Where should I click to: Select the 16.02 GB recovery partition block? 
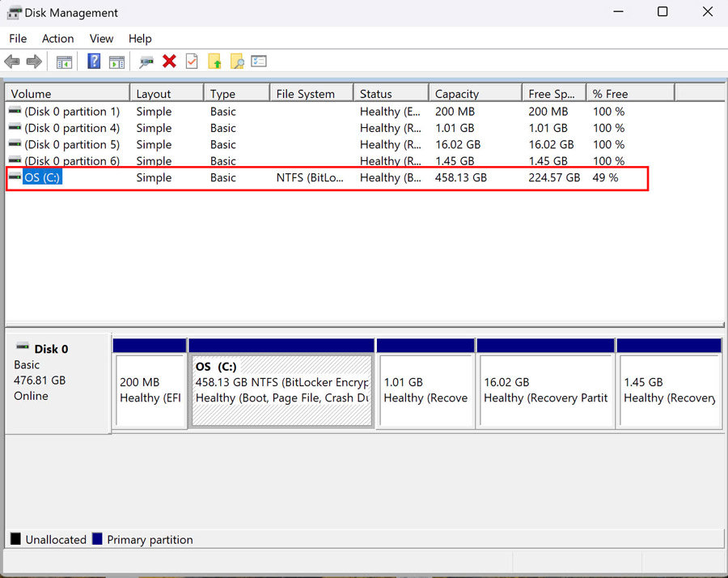(546, 382)
